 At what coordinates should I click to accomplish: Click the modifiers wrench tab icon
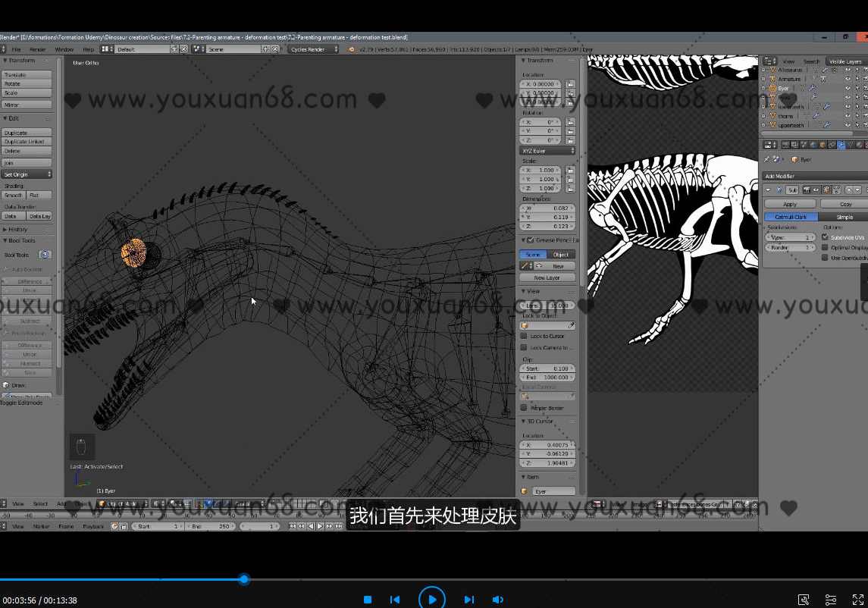click(841, 145)
